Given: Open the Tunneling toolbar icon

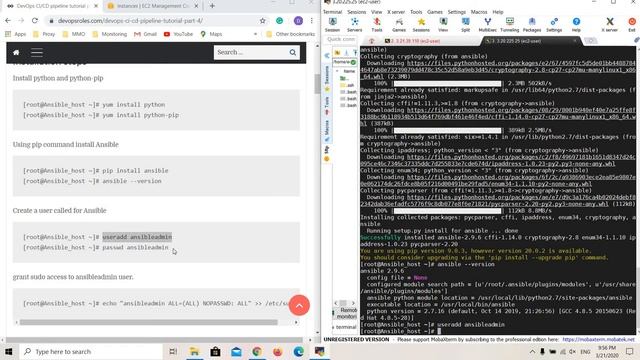Looking at the screenshot, I should click(x=509, y=24).
